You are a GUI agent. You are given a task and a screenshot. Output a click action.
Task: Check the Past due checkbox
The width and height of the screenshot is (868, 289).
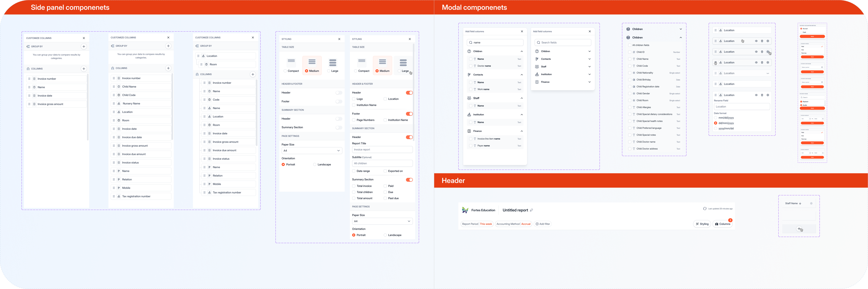[x=385, y=198]
